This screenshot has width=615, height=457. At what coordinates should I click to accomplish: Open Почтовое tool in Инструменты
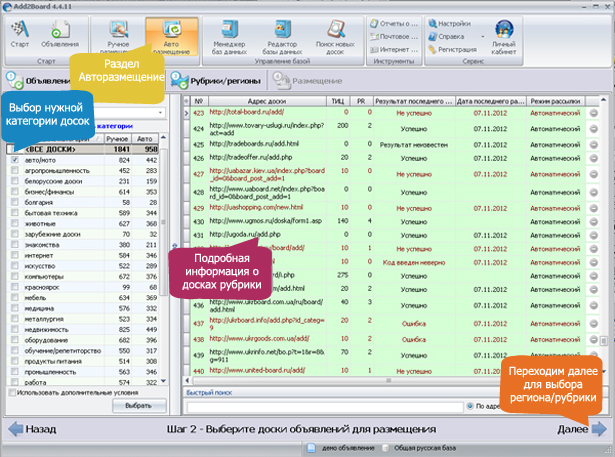click(x=394, y=36)
